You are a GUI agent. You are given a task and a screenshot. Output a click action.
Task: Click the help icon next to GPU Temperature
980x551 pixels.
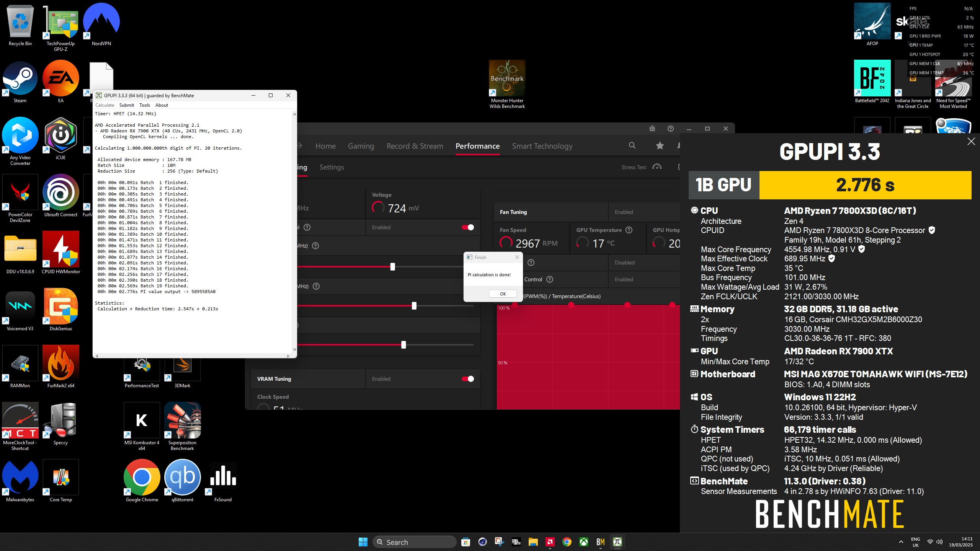pyautogui.click(x=629, y=230)
